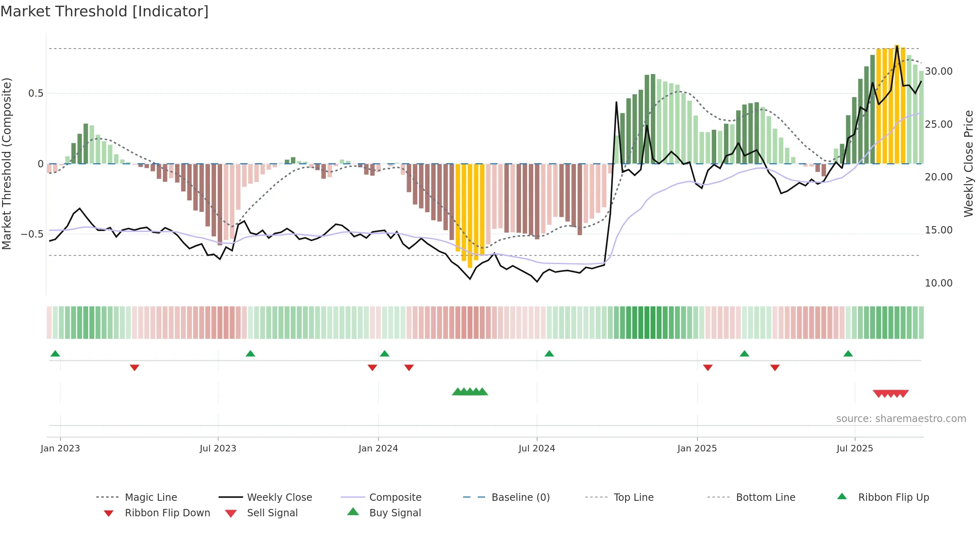
Task: Click the Ribbon Flip Down marker just before Jan 2024
Action: 372,368
